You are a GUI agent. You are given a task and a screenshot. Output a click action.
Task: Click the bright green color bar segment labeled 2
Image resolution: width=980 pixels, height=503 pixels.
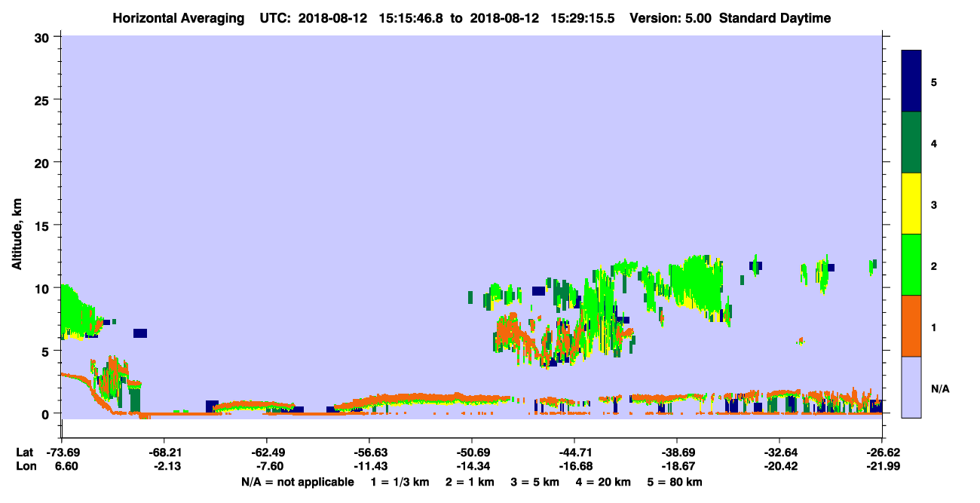[911, 264]
